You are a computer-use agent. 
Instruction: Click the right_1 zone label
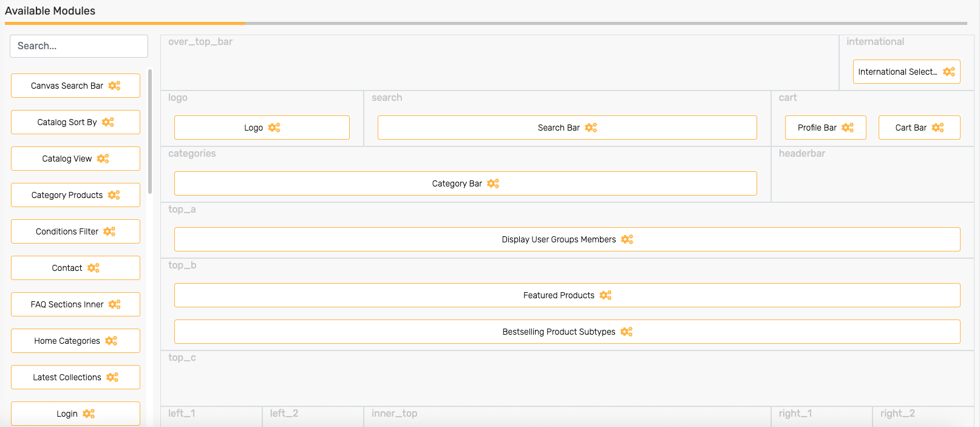pyautogui.click(x=795, y=414)
